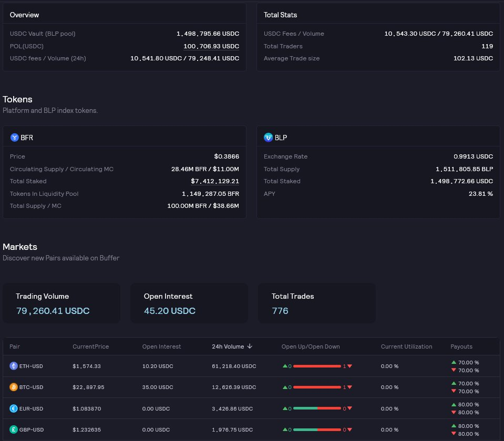
Task: Click the USDC Vault value 1,498,795.66 USDC
Action: (208, 34)
